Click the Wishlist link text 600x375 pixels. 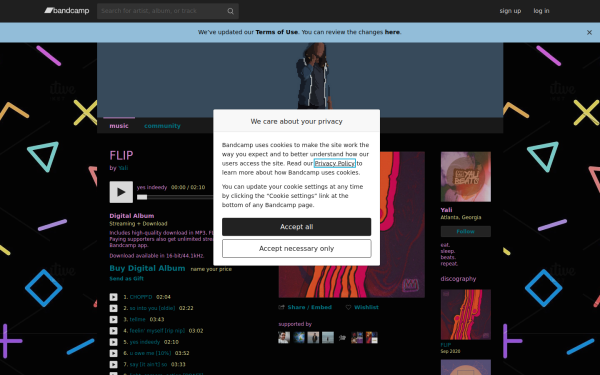click(x=366, y=307)
